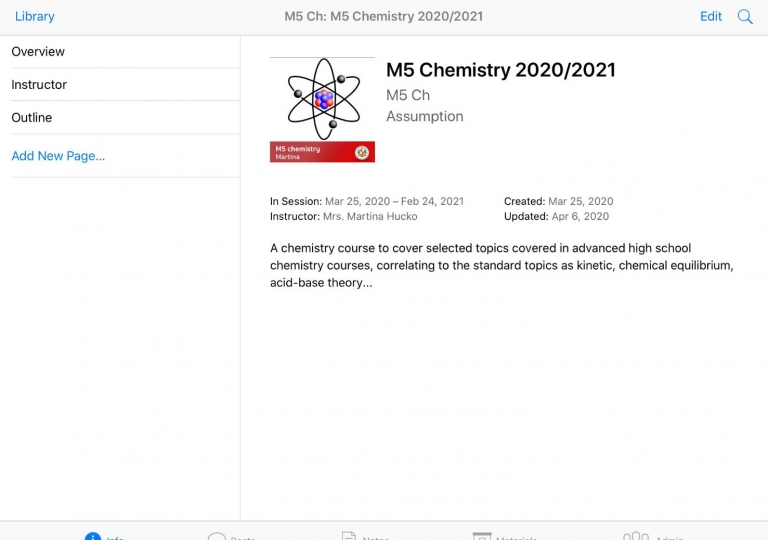Click Add New Page link
This screenshot has height=540, width=768.
click(x=58, y=156)
